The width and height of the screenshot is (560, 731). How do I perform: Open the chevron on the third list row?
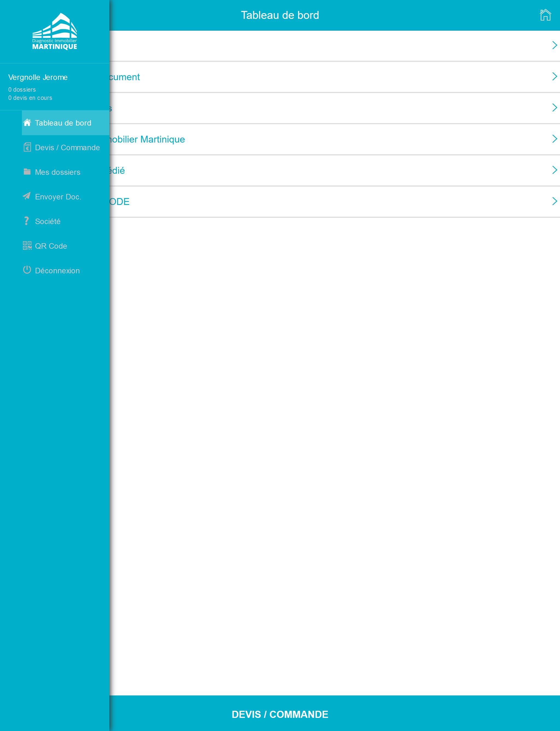tap(555, 108)
